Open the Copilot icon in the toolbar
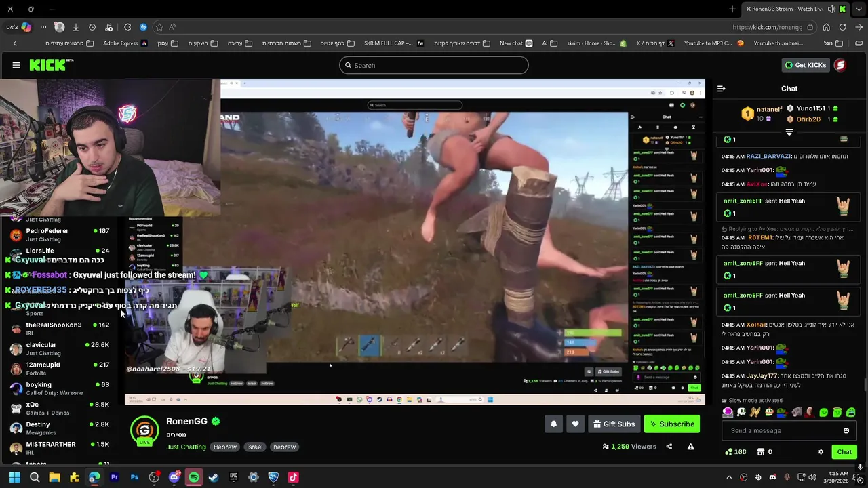Screen dimensions: 868x488 click(26, 27)
